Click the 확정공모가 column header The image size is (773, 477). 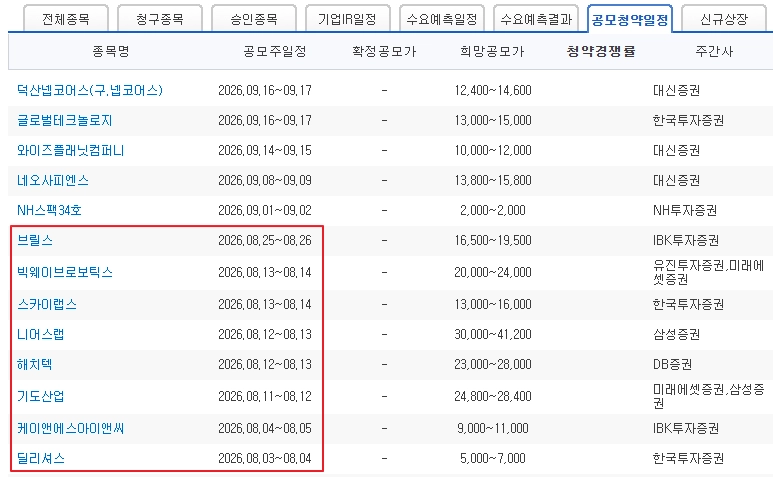click(384, 51)
